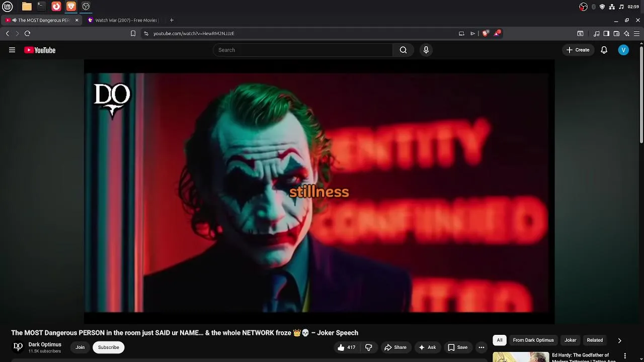Go to YouTube home via logo
This screenshot has height=362, width=644.
pyautogui.click(x=40, y=50)
